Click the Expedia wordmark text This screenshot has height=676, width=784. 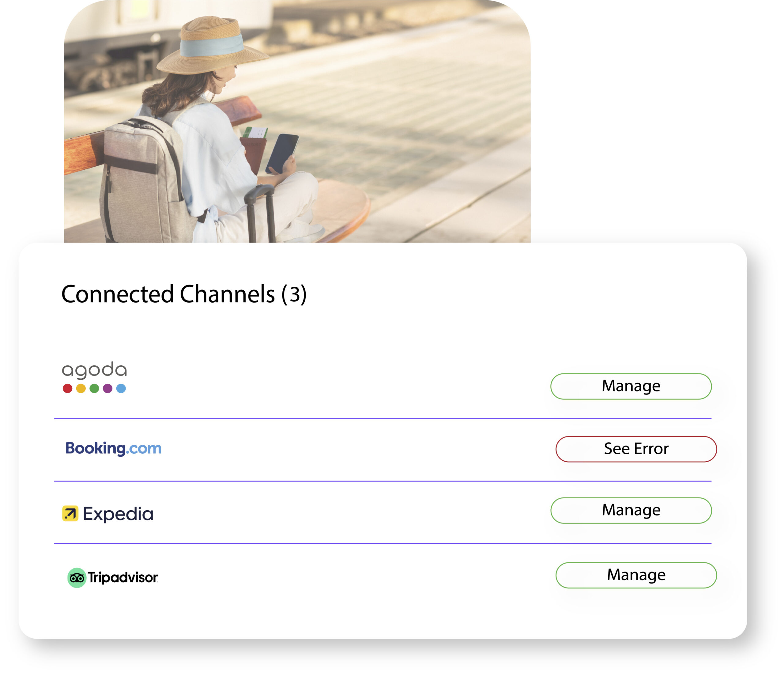pos(118,514)
